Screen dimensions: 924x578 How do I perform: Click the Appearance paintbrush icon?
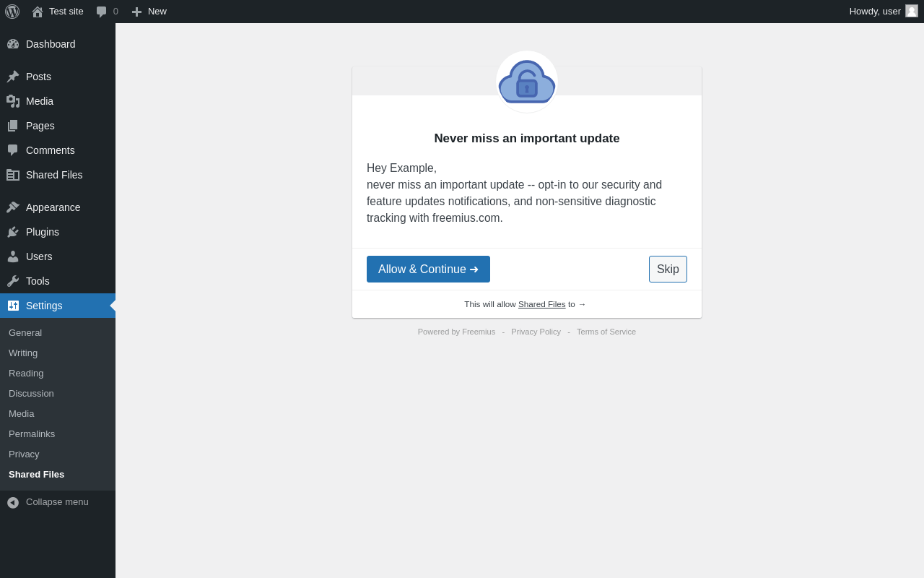tap(13, 207)
